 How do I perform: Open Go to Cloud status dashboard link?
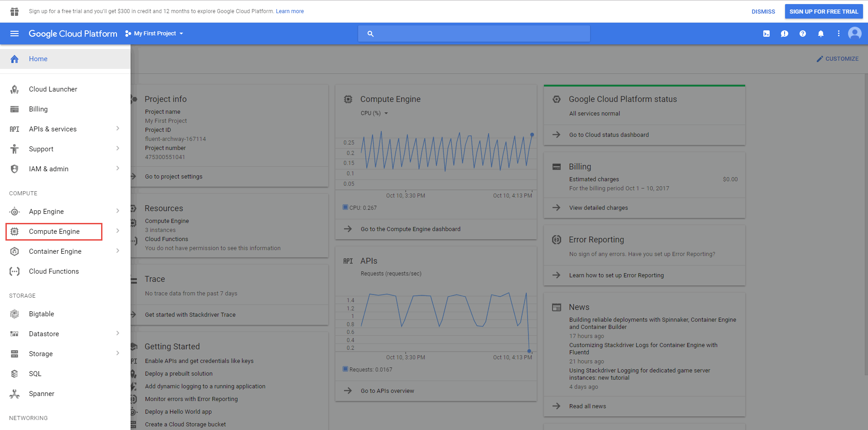[x=609, y=135]
